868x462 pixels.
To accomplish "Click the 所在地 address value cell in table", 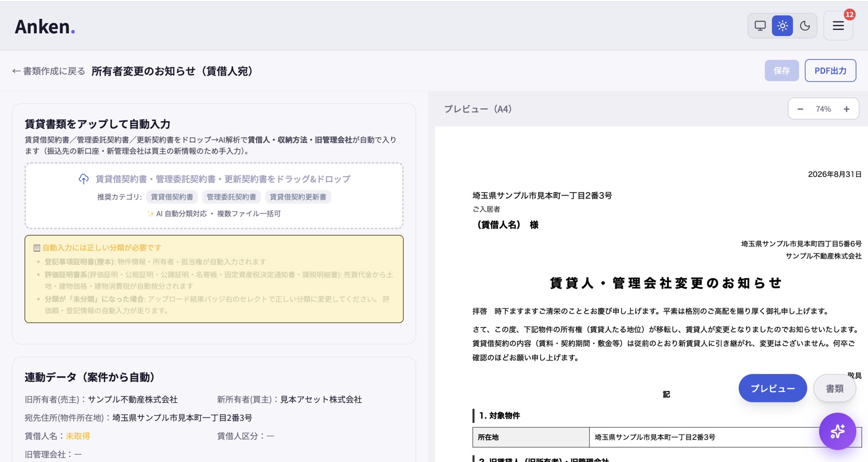I will coord(725,437).
